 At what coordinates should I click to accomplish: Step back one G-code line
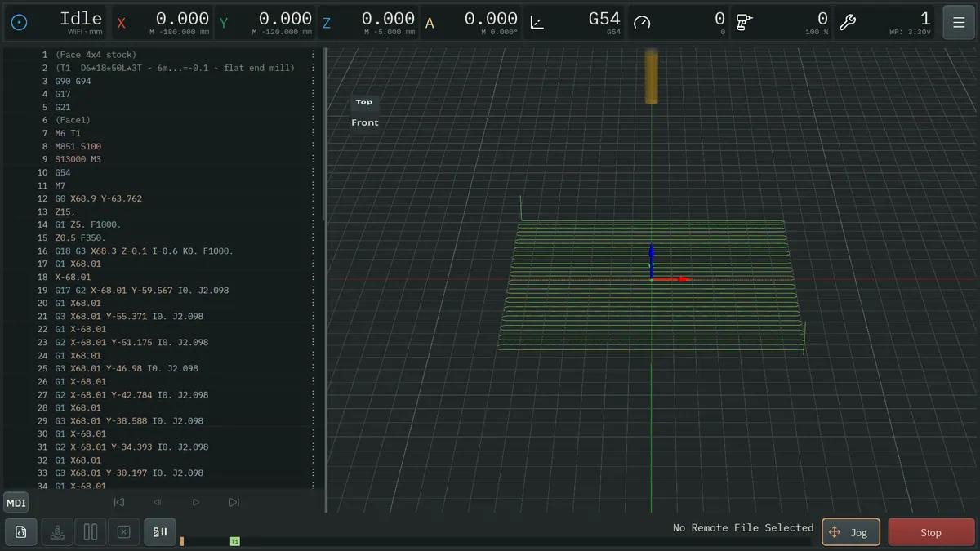click(x=158, y=503)
